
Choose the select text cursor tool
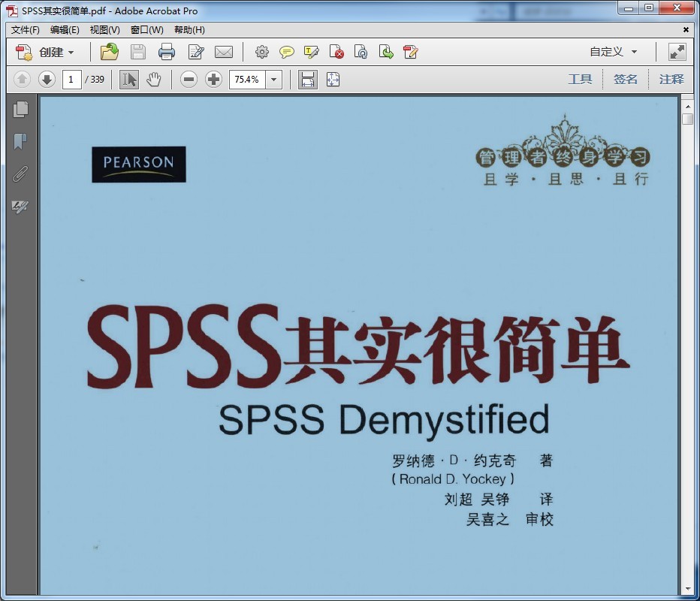click(129, 80)
